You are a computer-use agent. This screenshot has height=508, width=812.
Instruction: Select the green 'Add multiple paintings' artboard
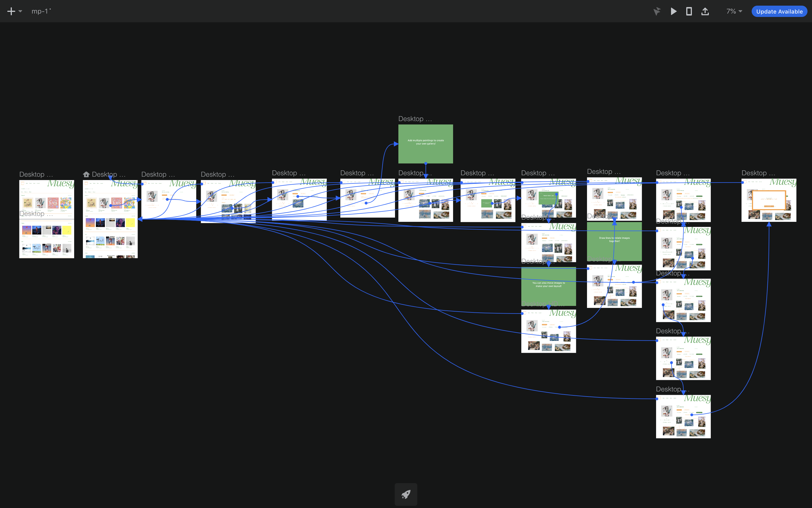[x=425, y=144]
